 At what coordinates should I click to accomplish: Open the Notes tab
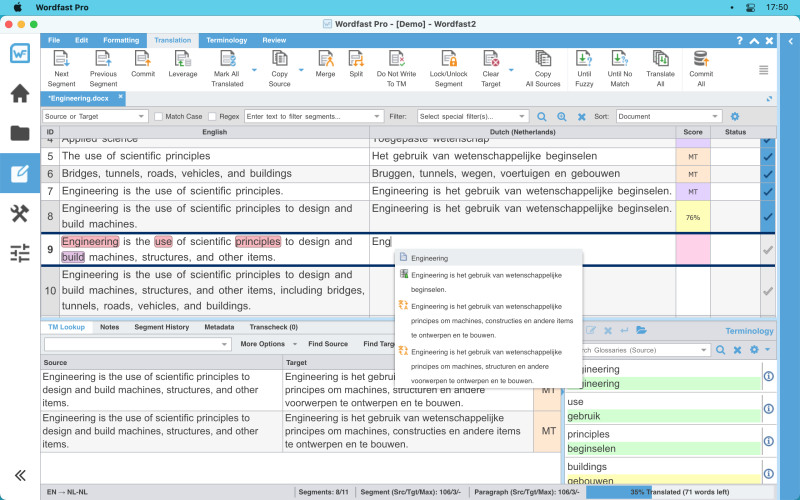click(110, 327)
